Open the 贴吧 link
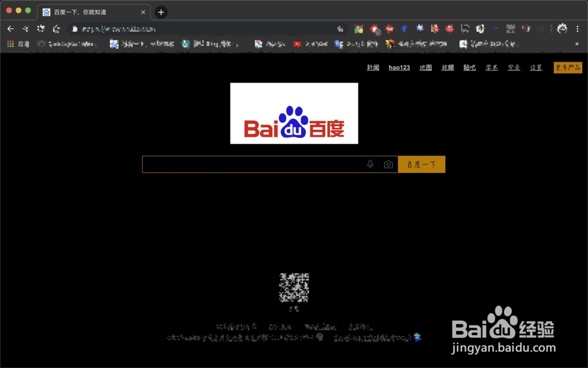Screen dimensions: 588x368 pyautogui.click(x=469, y=68)
